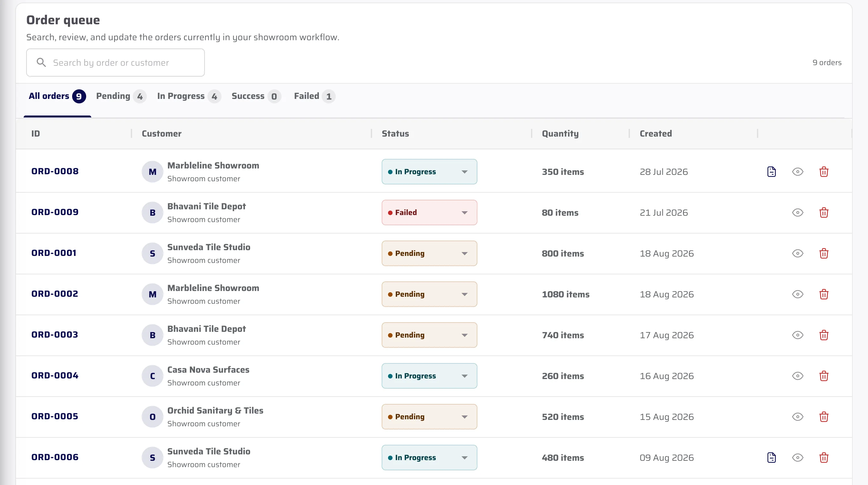Open the Failed status dropdown for ORD-0009
The height and width of the screenshot is (485, 868).
429,213
